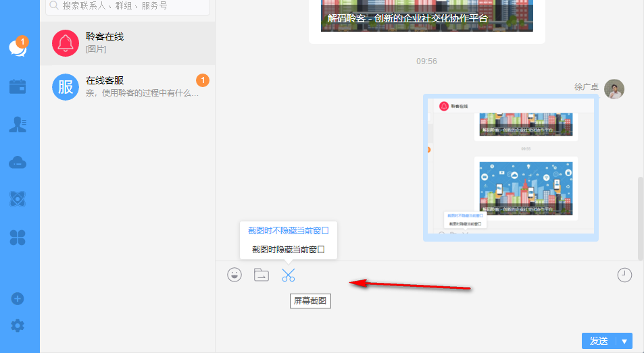This screenshot has height=353, width=644.
Task: Open the four-leaf apps icon in sidebar
Action: (18, 237)
